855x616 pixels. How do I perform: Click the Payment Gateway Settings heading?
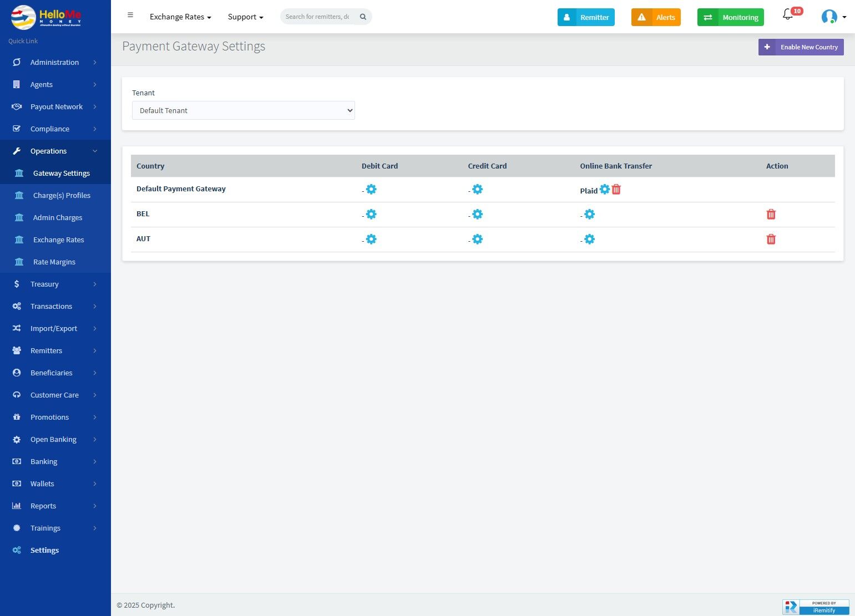194,47
